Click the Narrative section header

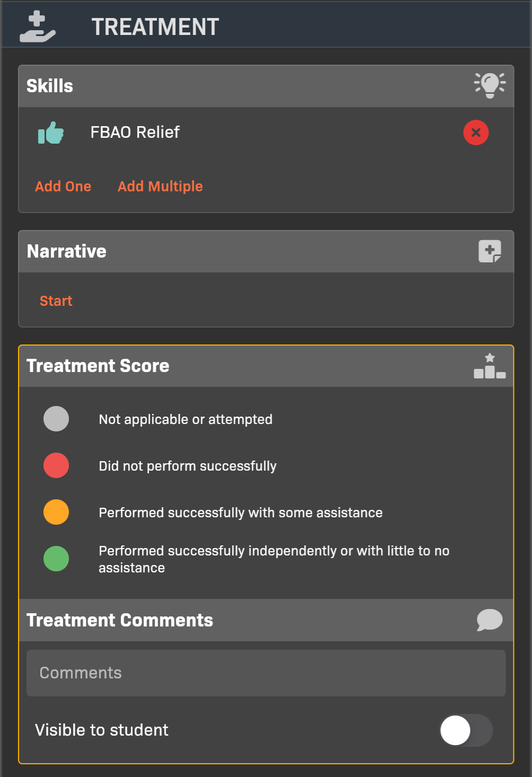point(67,251)
